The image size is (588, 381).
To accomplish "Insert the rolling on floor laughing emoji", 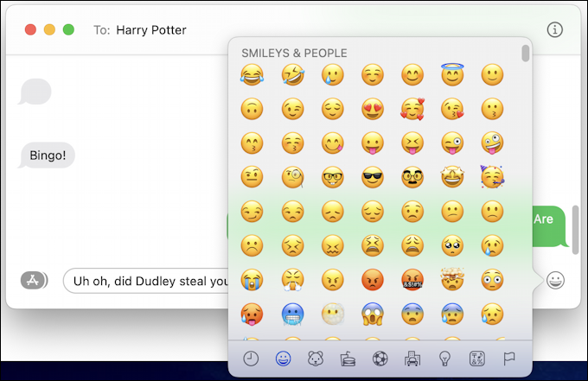I will (x=292, y=74).
